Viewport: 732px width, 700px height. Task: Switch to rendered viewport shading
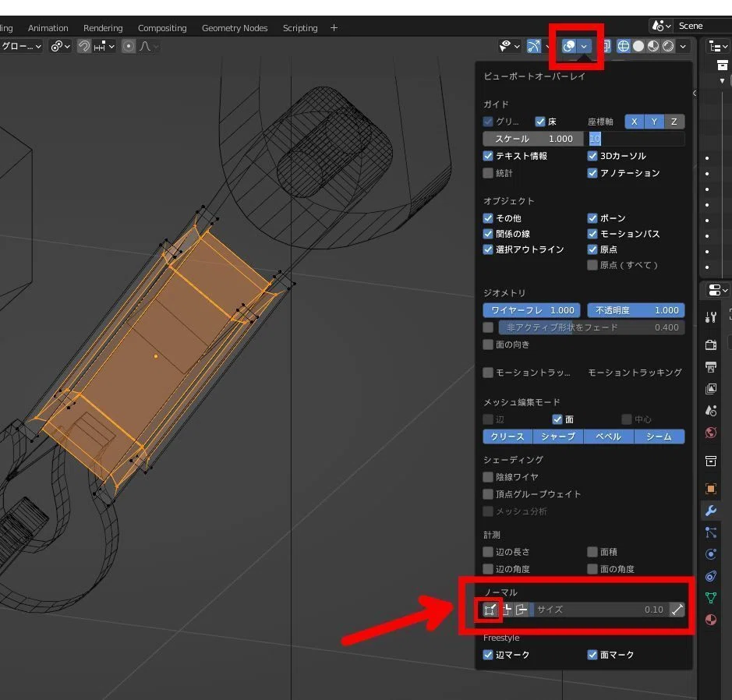pos(668,46)
